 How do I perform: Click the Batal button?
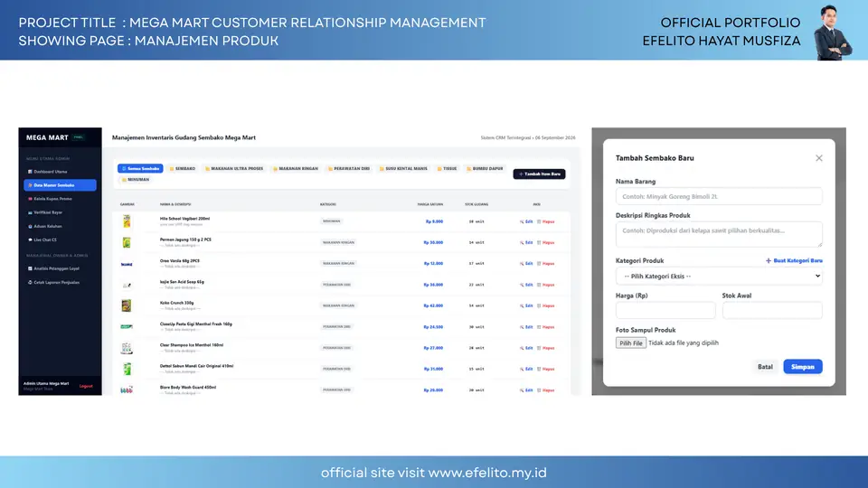(765, 367)
